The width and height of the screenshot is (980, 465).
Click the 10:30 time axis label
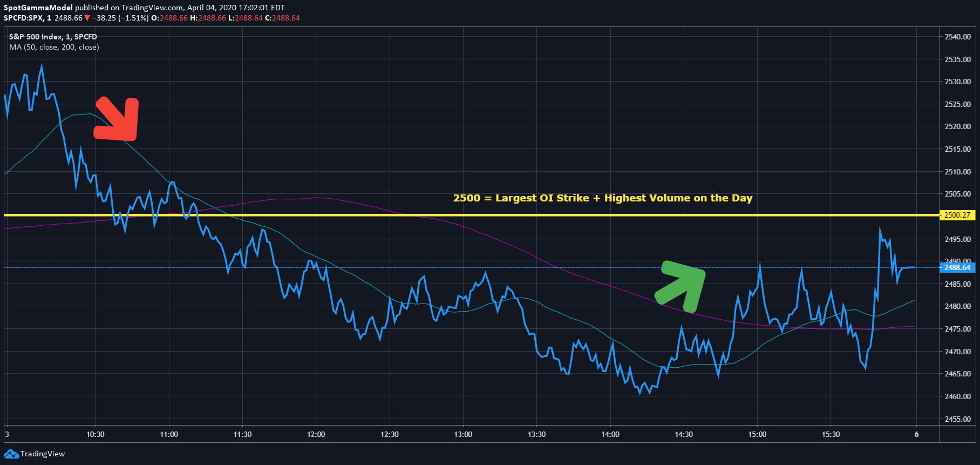pyautogui.click(x=96, y=434)
